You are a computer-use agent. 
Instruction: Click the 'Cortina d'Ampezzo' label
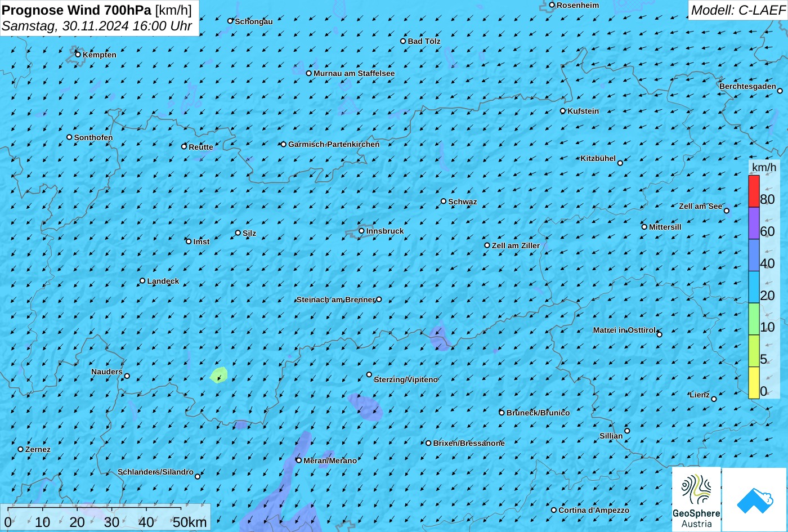click(x=594, y=511)
